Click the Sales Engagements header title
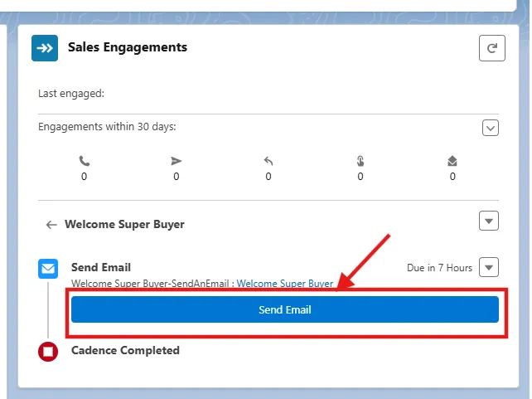 [128, 47]
